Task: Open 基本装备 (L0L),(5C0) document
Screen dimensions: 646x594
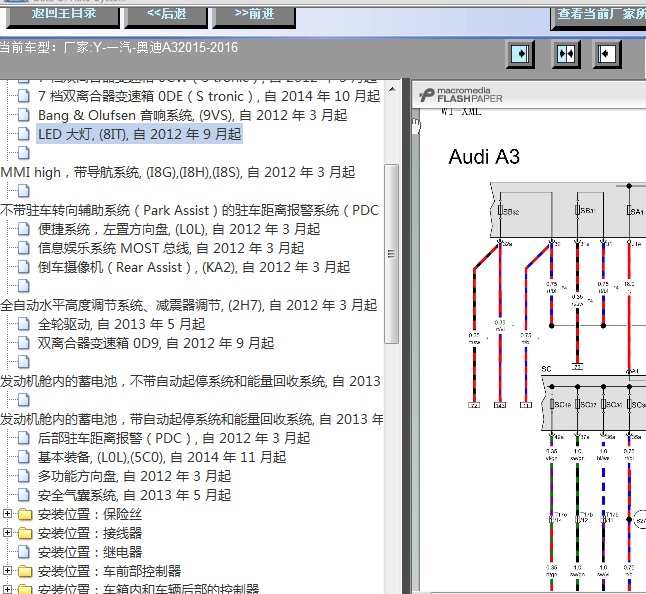Action: click(x=162, y=457)
